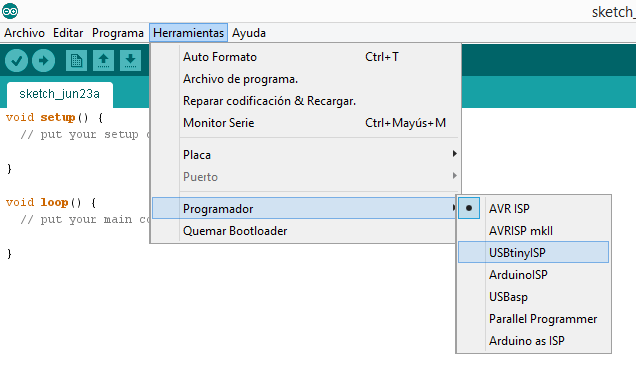Select Arduino as ISP programmer

[x=533, y=340]
